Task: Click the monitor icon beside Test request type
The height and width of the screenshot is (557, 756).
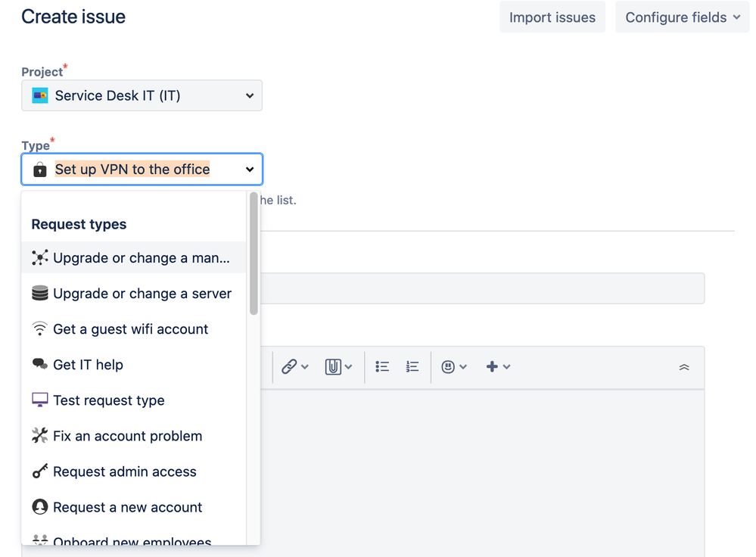Action: point(40,400)
